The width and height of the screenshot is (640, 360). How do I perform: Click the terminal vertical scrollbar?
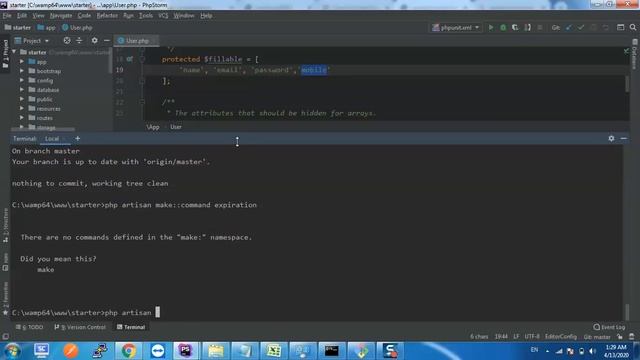click(x=627, y=312)
